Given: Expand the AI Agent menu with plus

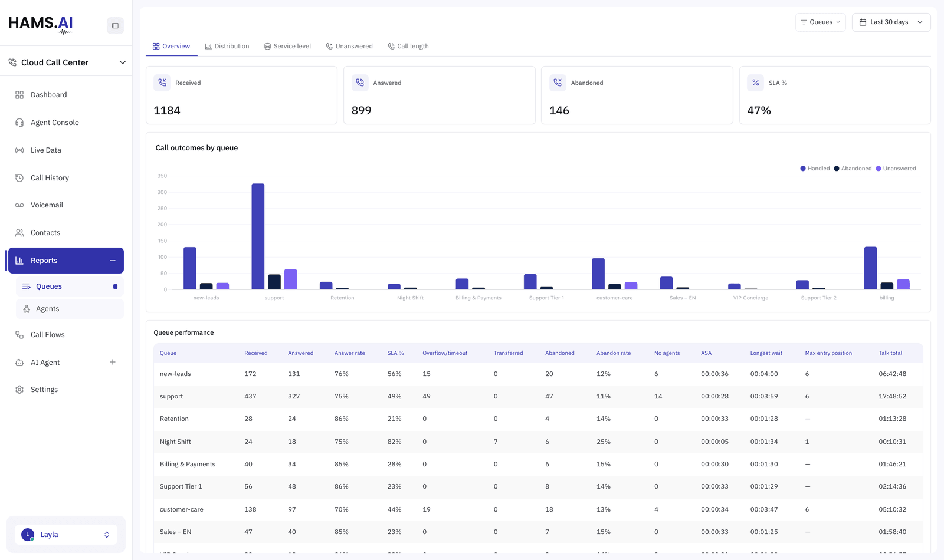Looking at the screenshot, I should tap(113, 363).
